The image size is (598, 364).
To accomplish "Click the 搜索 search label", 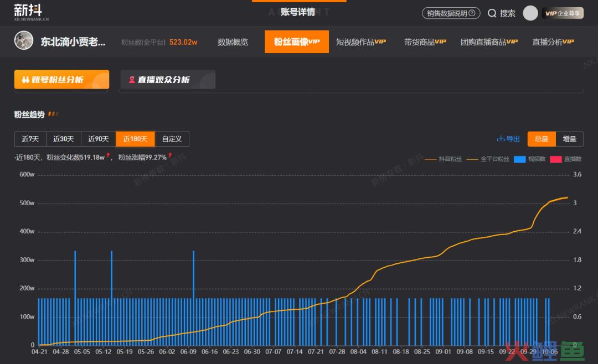I will (x=508, y=13).
